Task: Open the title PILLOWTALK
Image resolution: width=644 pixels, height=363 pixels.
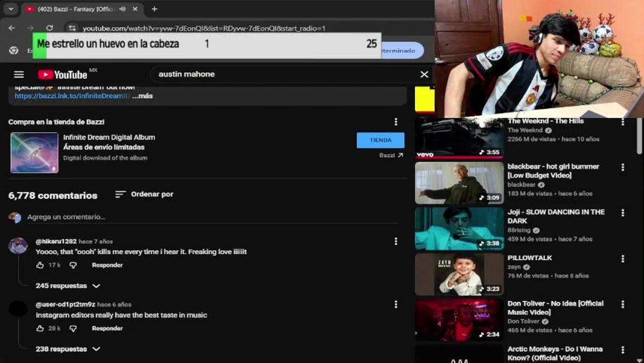Action: [x=530, y=258]
